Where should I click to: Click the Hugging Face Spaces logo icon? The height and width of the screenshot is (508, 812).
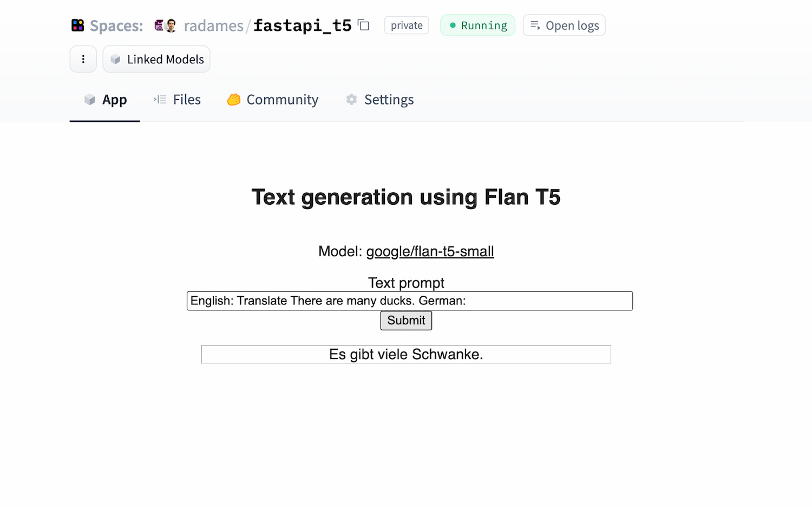[x=78, y=25]
